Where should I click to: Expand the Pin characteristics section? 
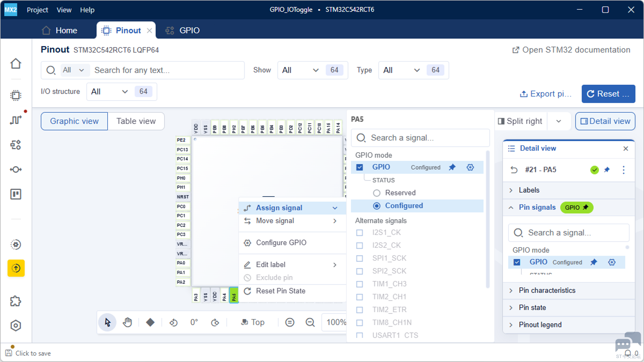tap(569, 290)
